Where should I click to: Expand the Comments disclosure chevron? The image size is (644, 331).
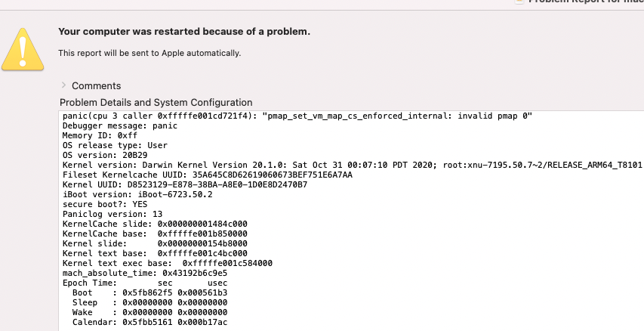pyautogui.click(x=64, y=85)
